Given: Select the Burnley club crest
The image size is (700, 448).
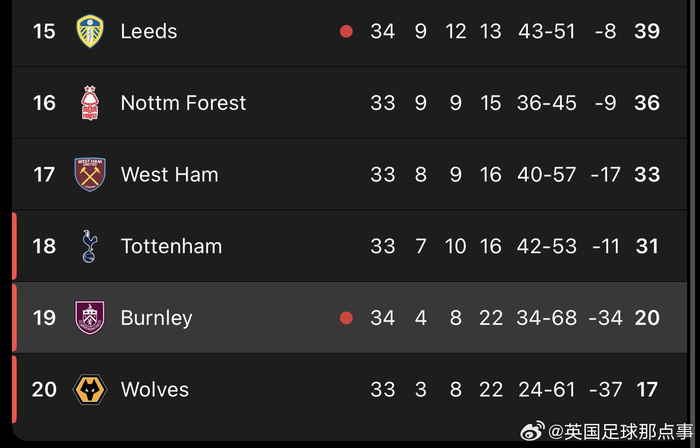Looking at the screenshot, I should (x=90, y=318).
